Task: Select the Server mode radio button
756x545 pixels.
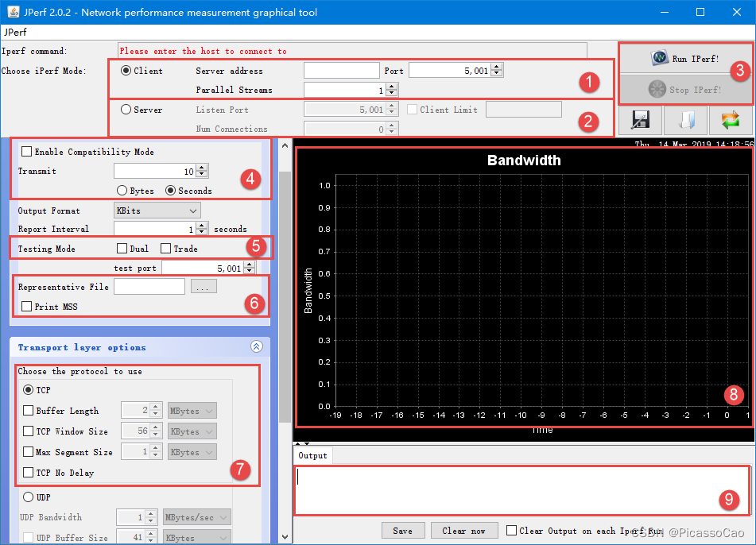Action: (x=126, y=110)
